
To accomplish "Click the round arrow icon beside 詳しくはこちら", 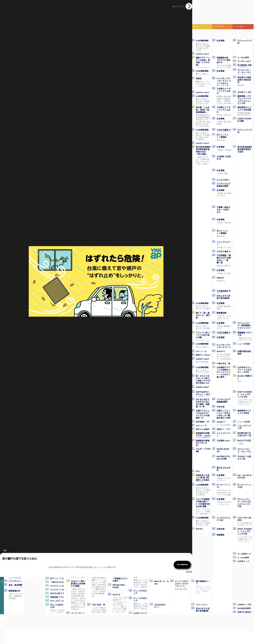I will pyautogui.click(x=189, y=6).
